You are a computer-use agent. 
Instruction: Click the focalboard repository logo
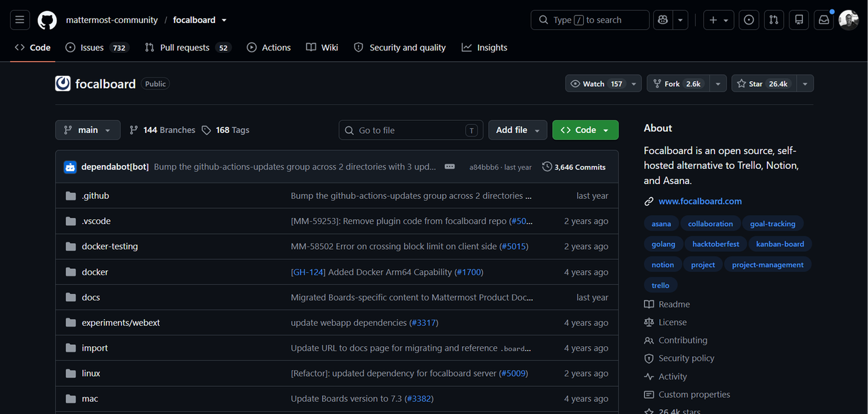coord(63,83)
